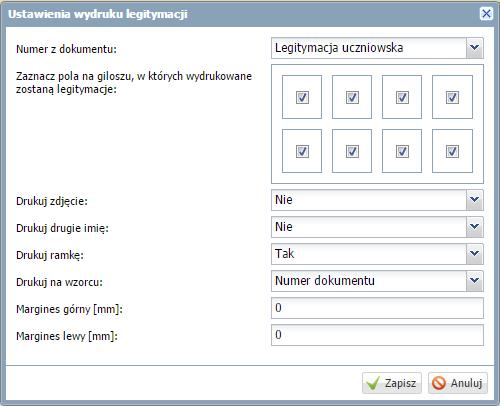Close the Ustawienia wydruku legitymacji dialog
Viewport: 500px width, 406px height.
click(x=486, y=14)
